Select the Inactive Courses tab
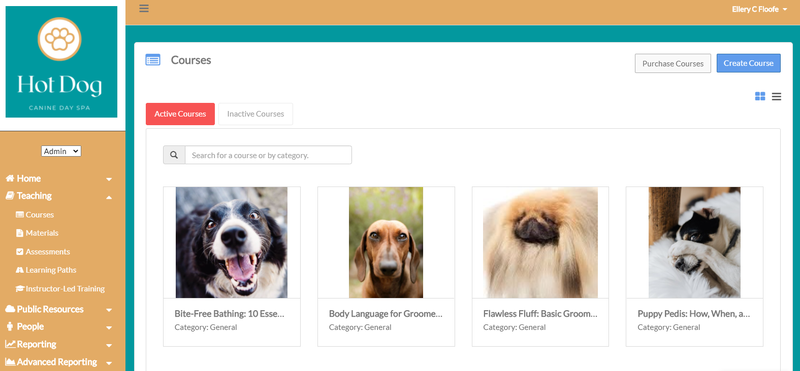800x371 pixels. point(256,114)
